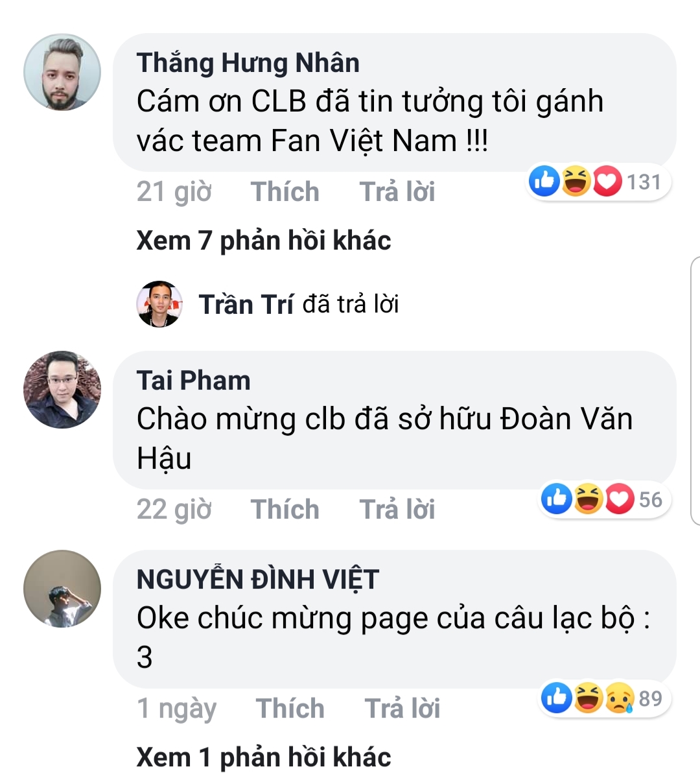Click heart reaction icon beside 131 count
The height and width of the screenshot is (778, 700).
click(x=607, y=181)
